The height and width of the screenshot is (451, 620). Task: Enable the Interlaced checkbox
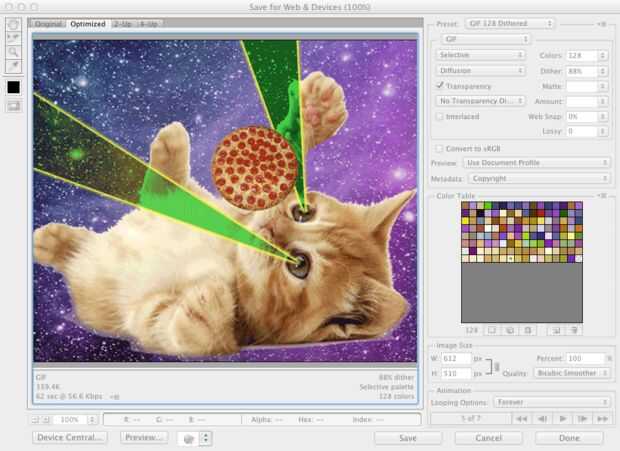pos(439,117)
